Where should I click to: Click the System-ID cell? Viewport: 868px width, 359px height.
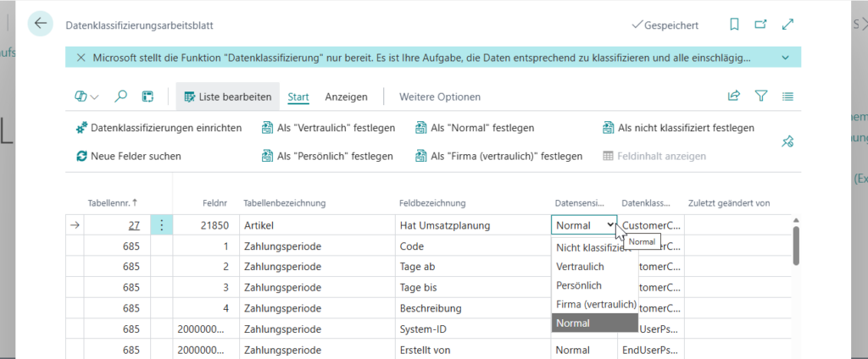pyautogui.click(x=472, y=329)
